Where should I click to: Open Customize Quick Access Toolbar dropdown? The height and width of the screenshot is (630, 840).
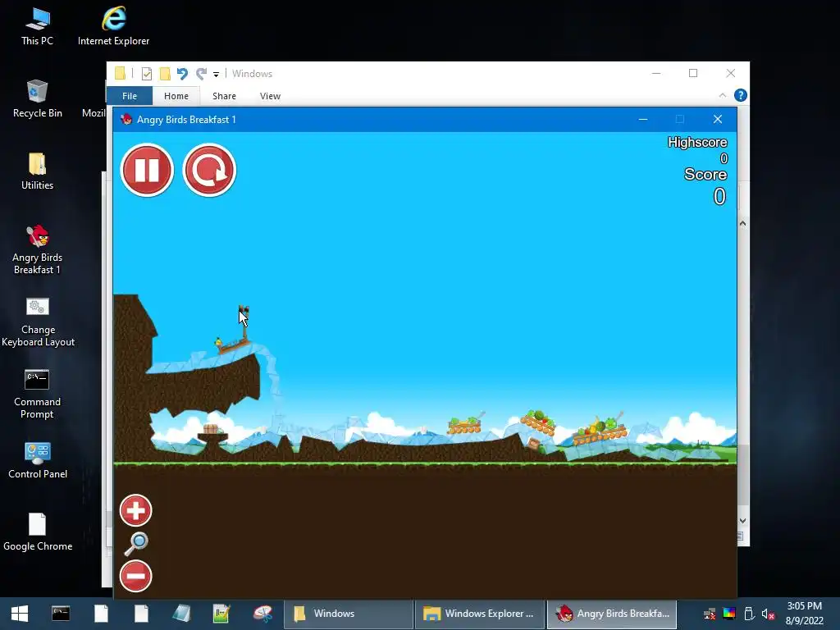(216, 75)
